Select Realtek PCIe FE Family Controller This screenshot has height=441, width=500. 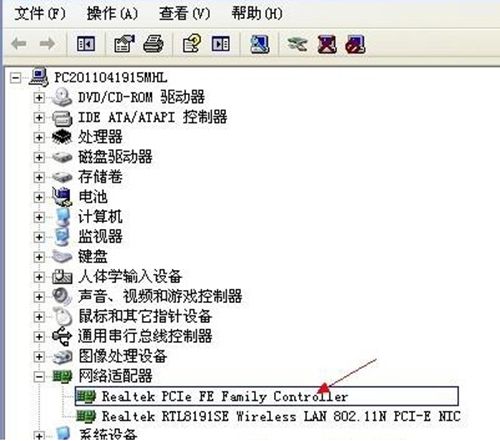225,396
